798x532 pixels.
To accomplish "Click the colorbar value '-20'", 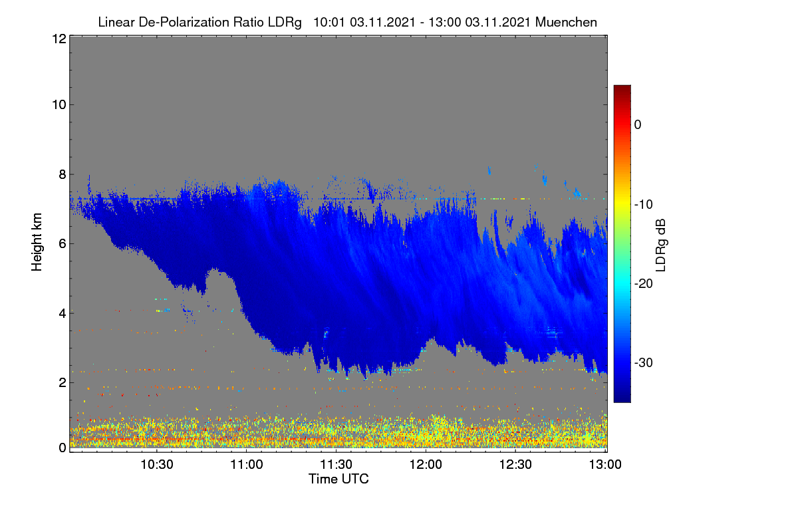I will 644,283.
